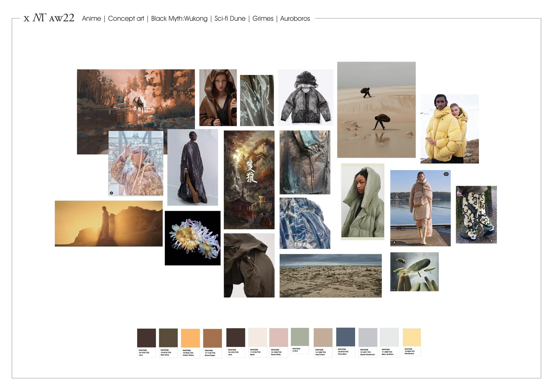This screenshot has width=555, height=392.
Task: Click the "Black Myth:Wukong" heading text
Action: point(179,19)
